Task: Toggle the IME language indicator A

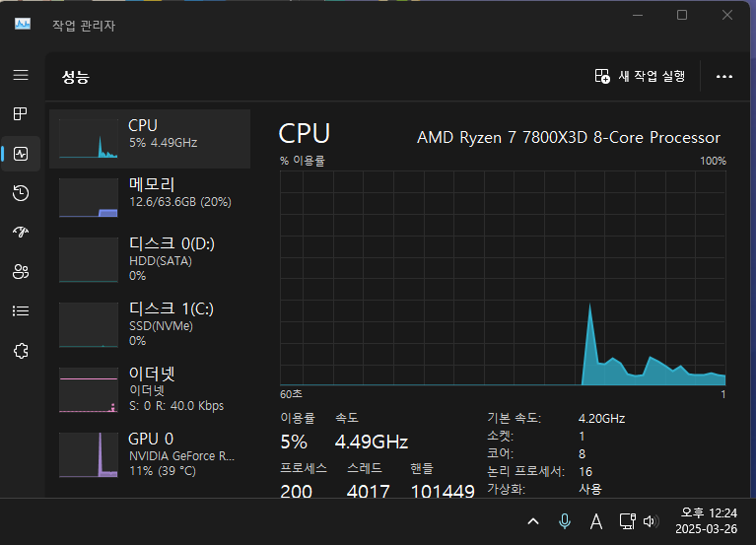Action: (595, 520)
